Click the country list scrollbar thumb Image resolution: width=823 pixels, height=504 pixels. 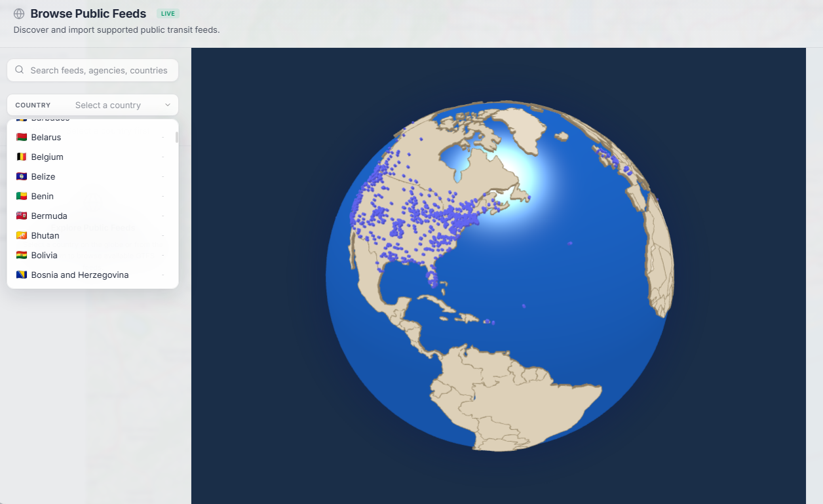click(x=176, y=137)
